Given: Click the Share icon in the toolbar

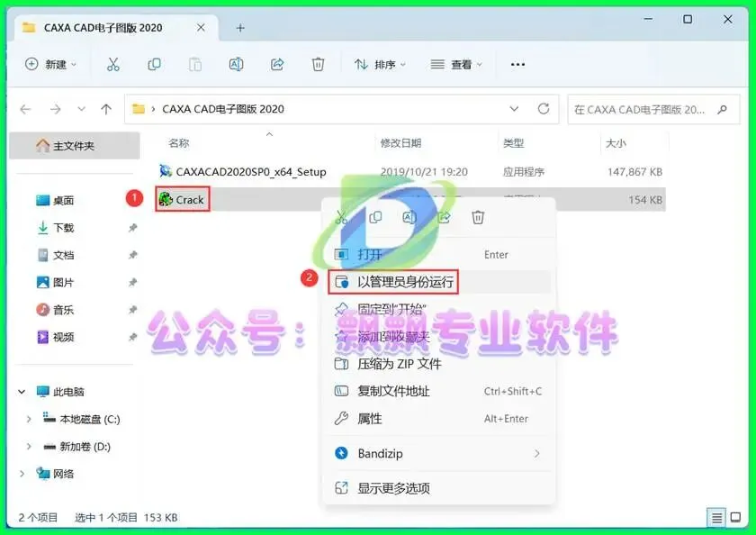Looking at the screenshot, I should (277, 64).
